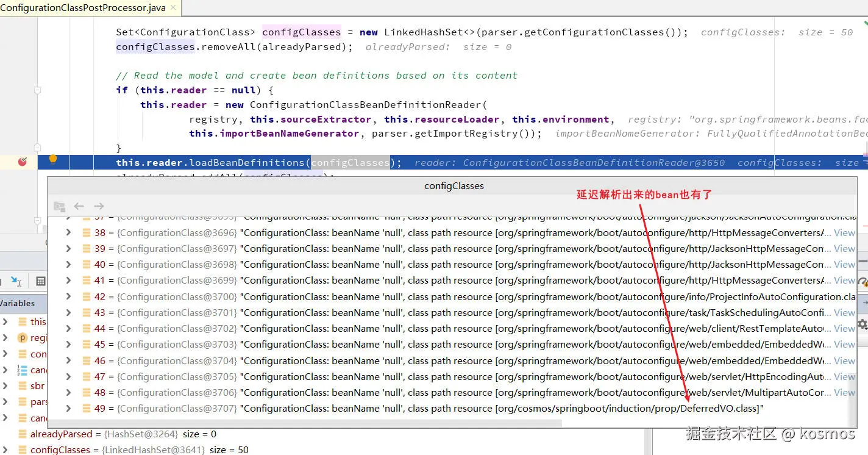
Task: Click the list icon of row 38
Action: click(x=86, y=232)
